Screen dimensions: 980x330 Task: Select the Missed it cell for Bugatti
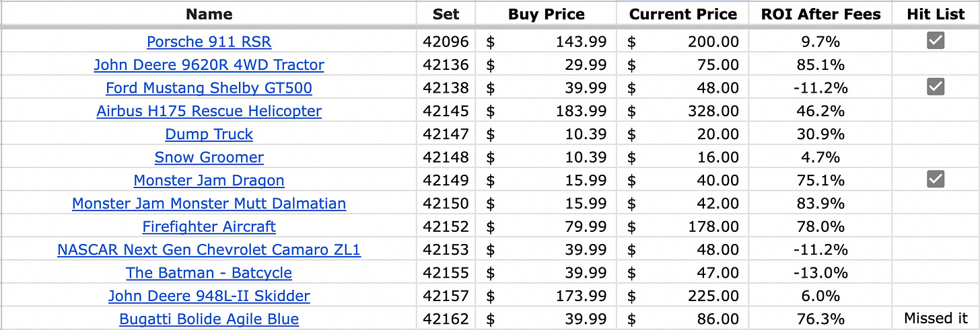[936, 319]
